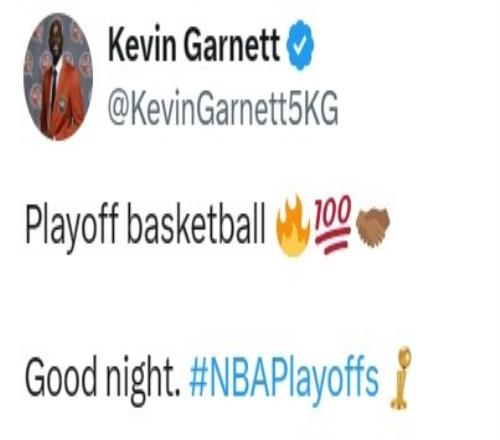
Task: Click the fire emoji in the tweet
Action: (x=293, y=226)
